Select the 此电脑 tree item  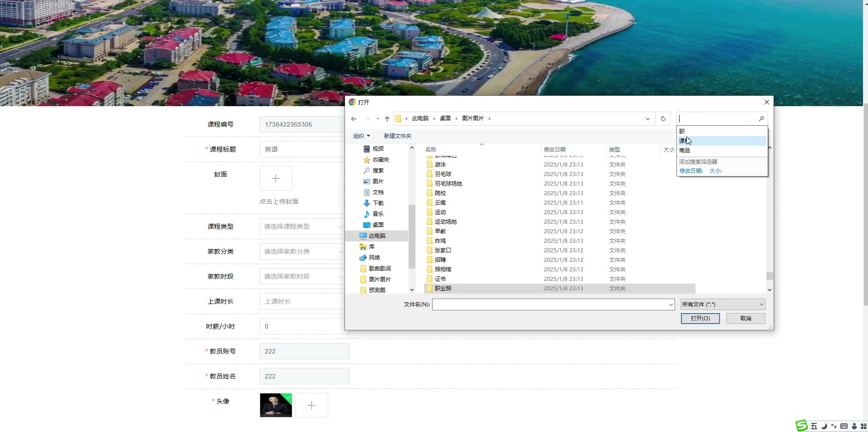(377, 236)
